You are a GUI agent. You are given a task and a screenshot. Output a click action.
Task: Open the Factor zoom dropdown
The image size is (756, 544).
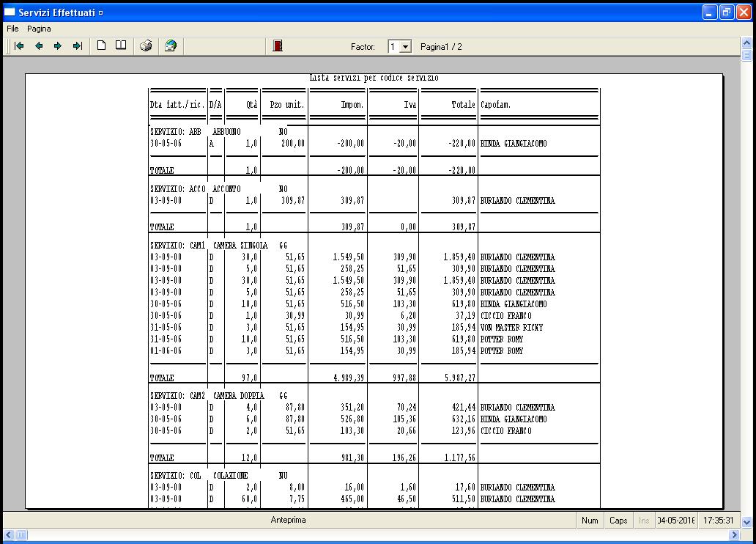coord(406,47)
